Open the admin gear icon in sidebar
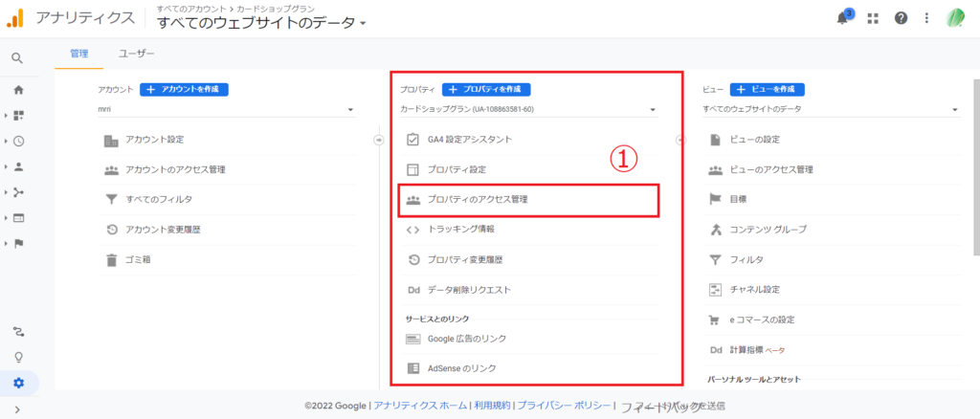This screenshot has width=980, height=419. pos(18,384)
